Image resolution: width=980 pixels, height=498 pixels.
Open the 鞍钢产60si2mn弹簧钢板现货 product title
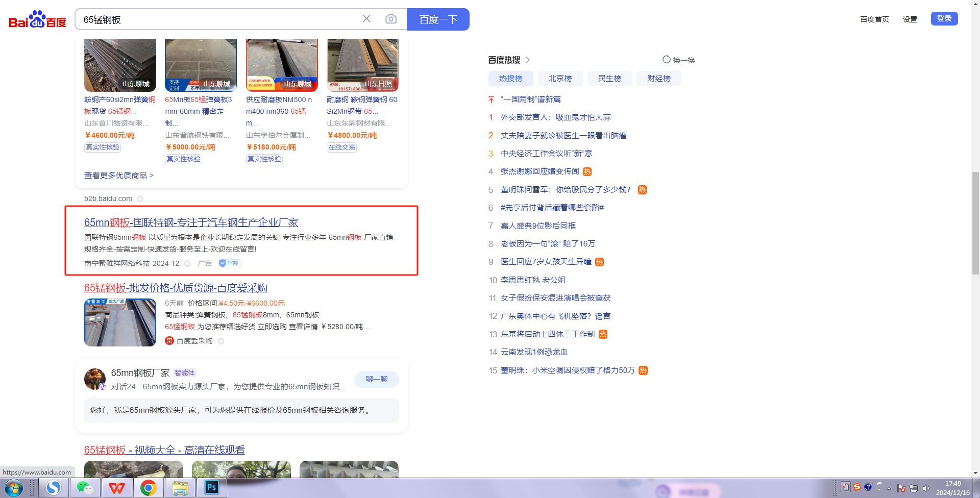pyautogui.click(x=120, y=106)
